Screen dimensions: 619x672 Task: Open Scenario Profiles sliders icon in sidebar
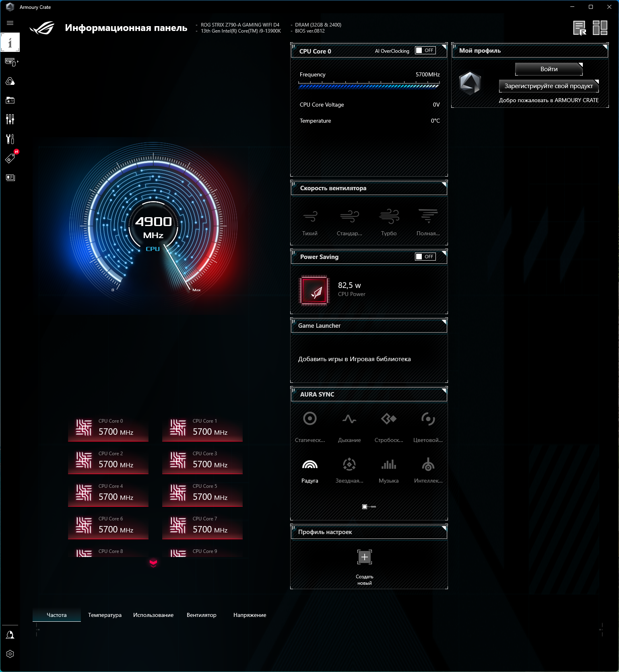click(10, 119)
